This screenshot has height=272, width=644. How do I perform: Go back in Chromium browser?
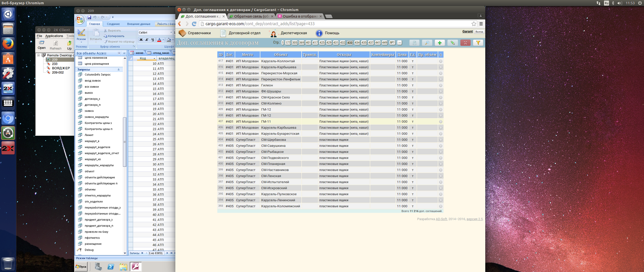pos(180,24)
